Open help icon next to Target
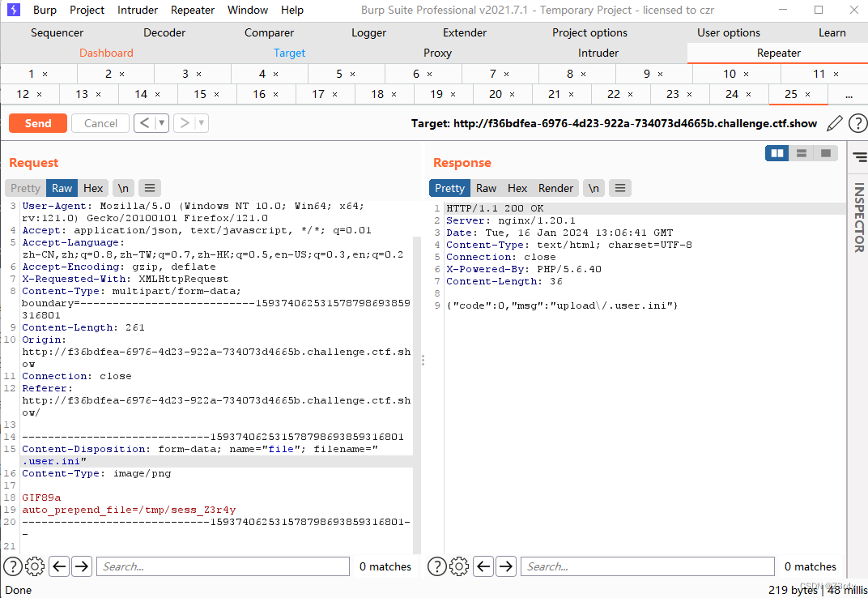868x598 pixels. click(857, 123)
